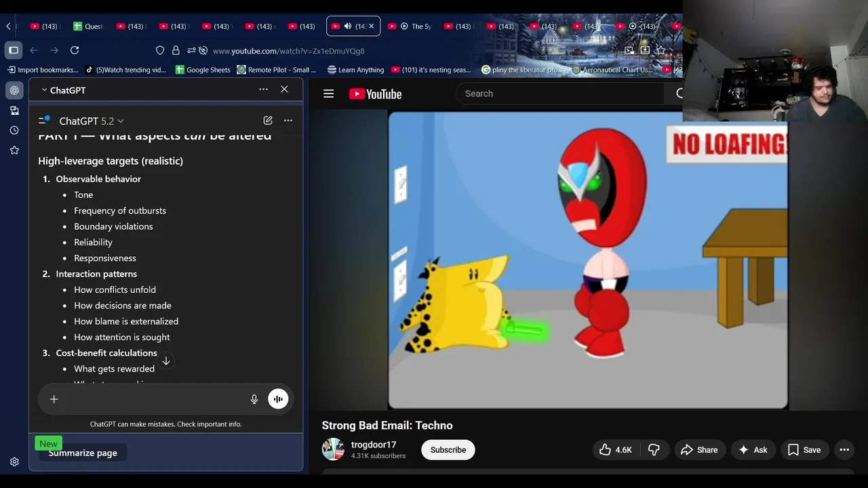The image size is (868, 488).
Task: Click the download toolbar icon beside the star
Action: [x=645, y=50]
